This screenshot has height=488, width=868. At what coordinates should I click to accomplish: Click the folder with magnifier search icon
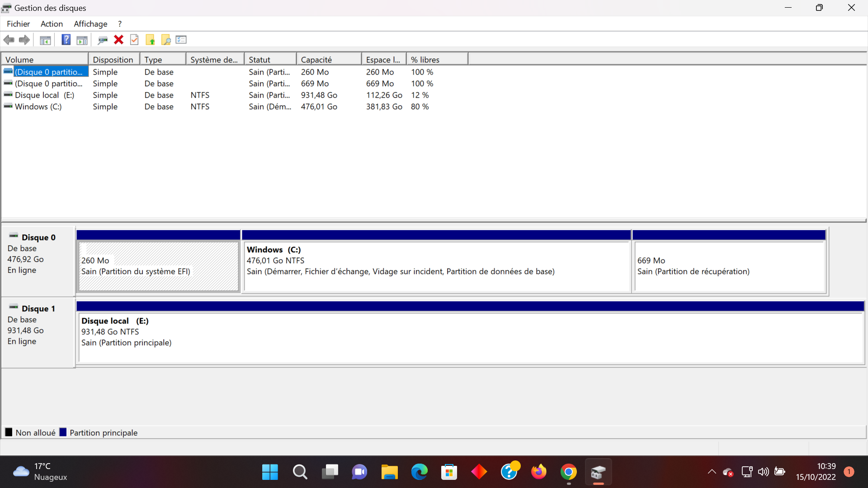166,40
